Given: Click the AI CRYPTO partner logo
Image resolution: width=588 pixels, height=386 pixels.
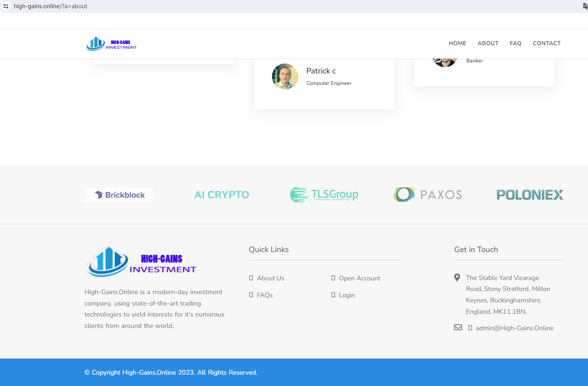Looking at the screenshot, I should coord(222,195).
